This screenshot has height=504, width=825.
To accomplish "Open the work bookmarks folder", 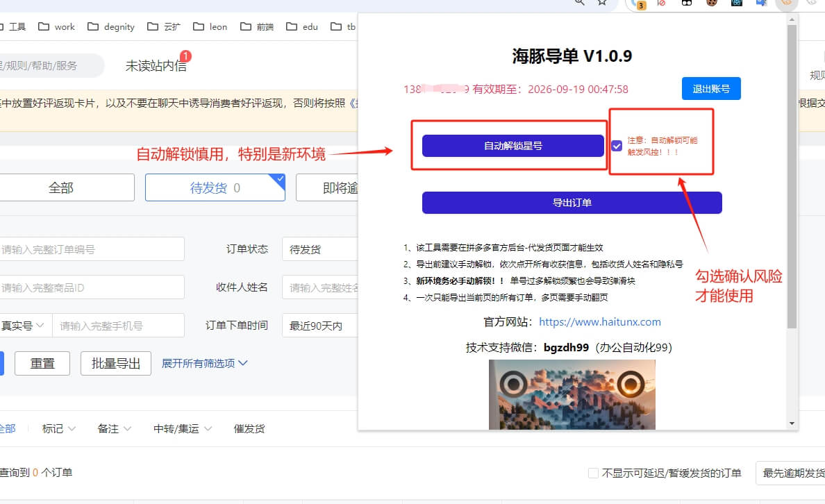I will click(56, 26).
